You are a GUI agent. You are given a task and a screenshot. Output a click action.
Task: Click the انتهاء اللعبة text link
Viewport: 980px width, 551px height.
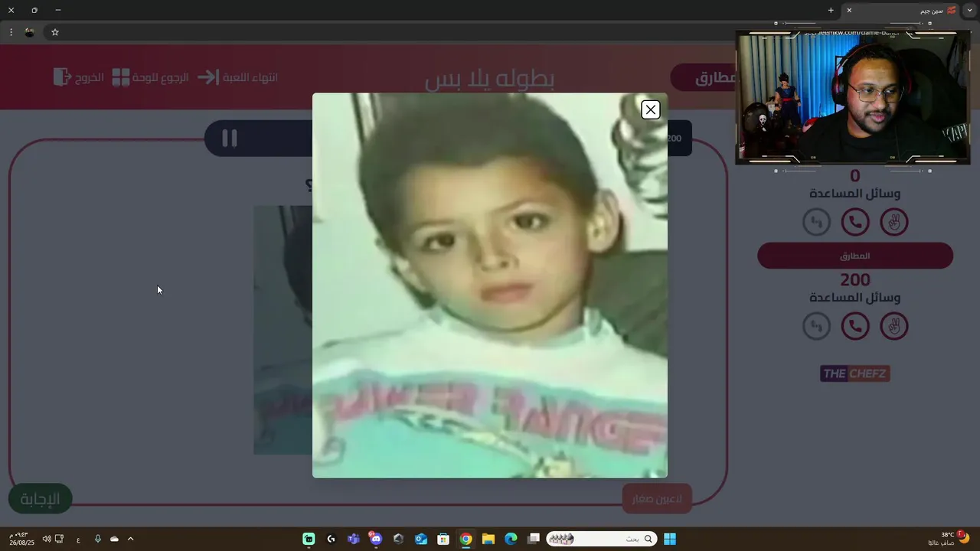coord(250,77)
